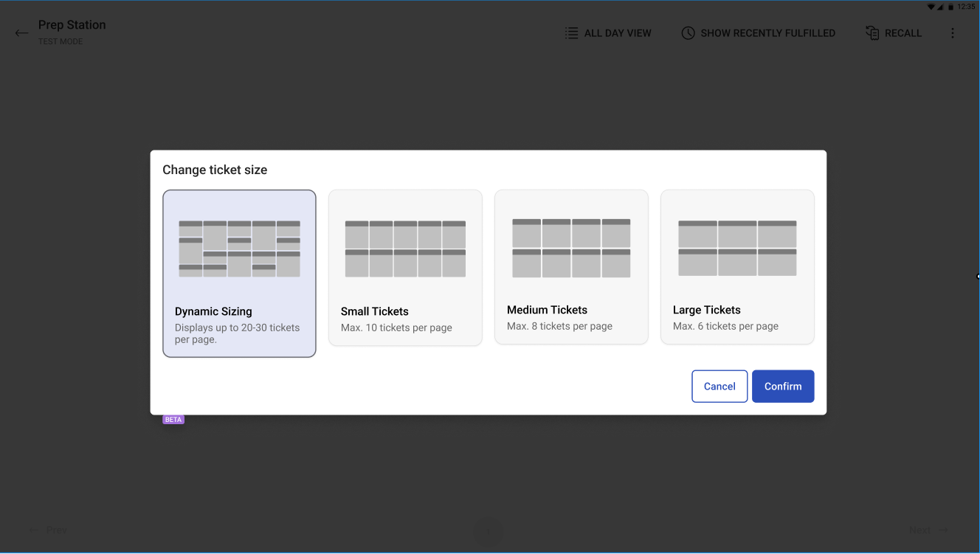Screen dimensions: 980x554
Task: Click the All Day View list icon
Action: pyautogui.click(x=570, y=32)
